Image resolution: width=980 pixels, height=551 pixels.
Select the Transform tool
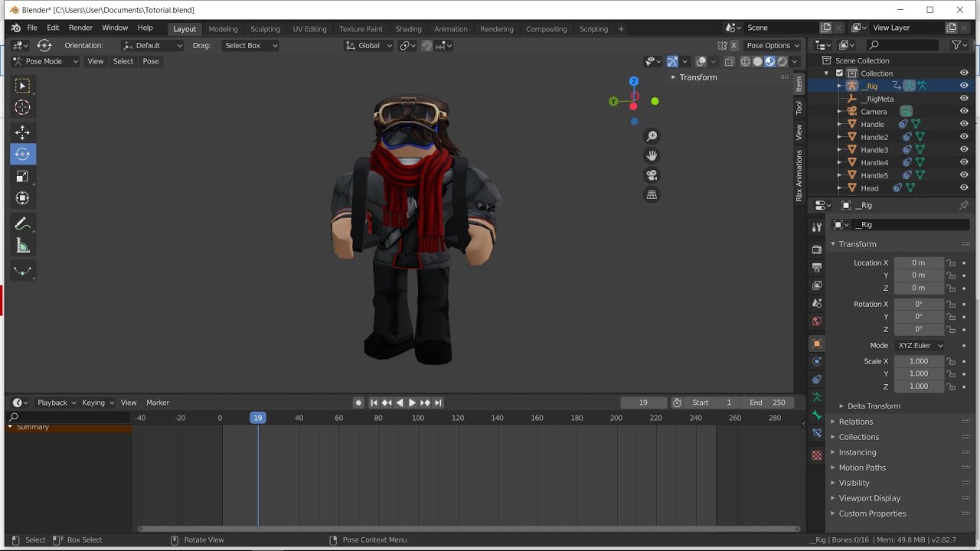point(22,198)
